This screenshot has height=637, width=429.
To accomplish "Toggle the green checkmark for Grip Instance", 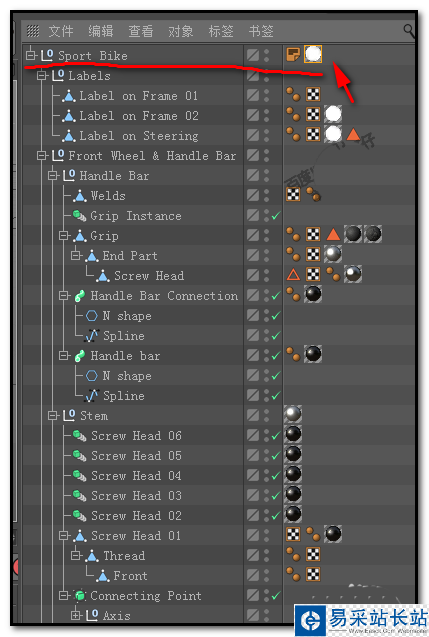I will pyautogui.click(x=276, y=216).
